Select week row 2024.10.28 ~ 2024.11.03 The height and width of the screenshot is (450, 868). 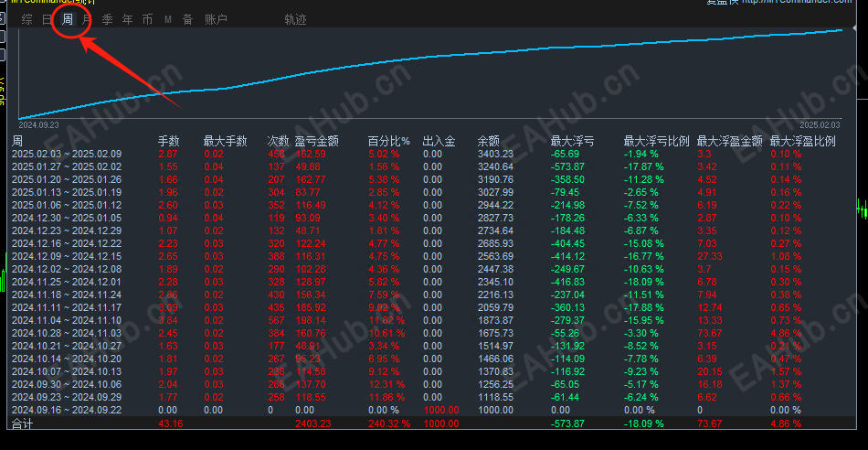tap(434, 333)
